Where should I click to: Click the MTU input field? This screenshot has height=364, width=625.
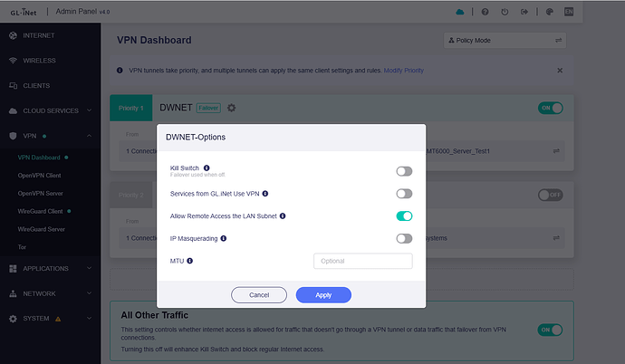362,261
